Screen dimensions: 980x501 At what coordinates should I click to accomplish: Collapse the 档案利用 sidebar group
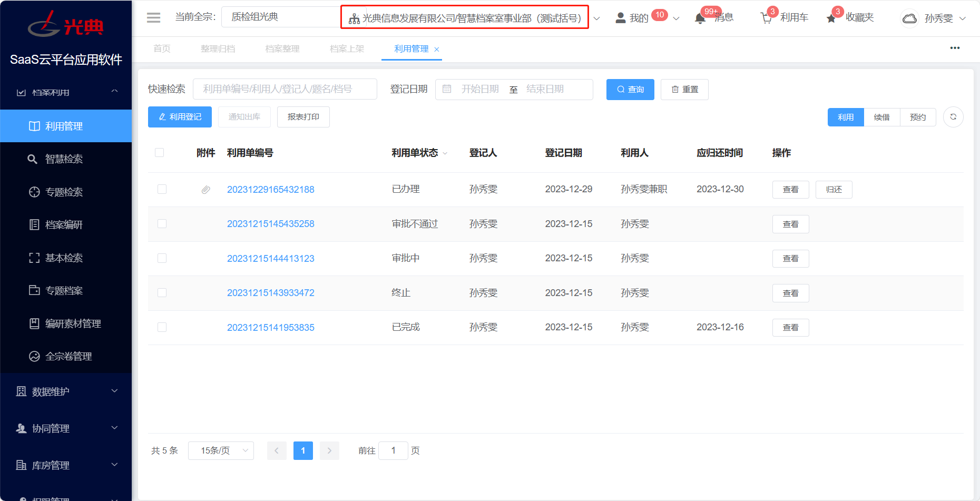point(66,92)
